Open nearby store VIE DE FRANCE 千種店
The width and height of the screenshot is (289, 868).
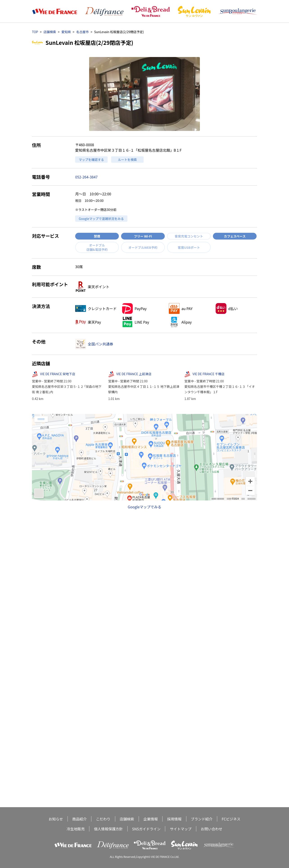click(208, 374)
